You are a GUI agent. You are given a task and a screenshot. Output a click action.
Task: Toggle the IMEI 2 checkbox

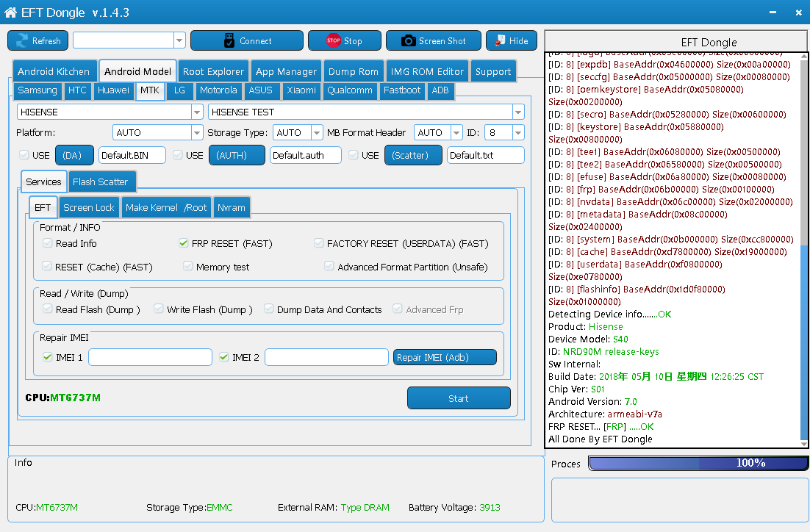click(224, 357)
